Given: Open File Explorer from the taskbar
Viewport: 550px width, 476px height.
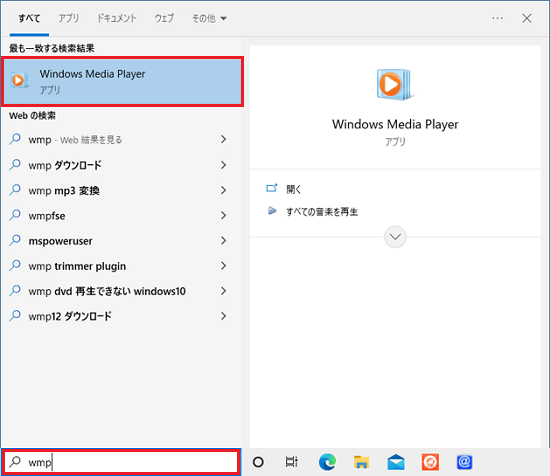Looking at the screenshot, I should coord(361,462).
